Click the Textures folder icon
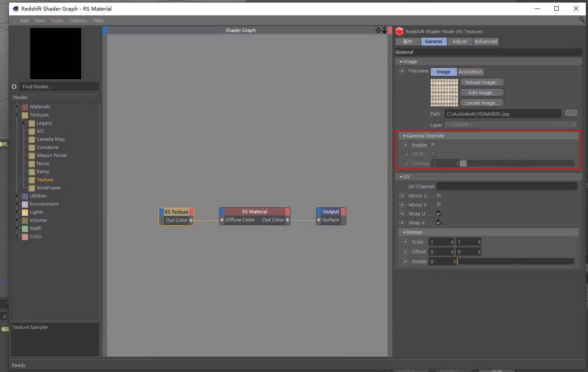The height and width of the screenshot is (372, 588). [25, 115]
